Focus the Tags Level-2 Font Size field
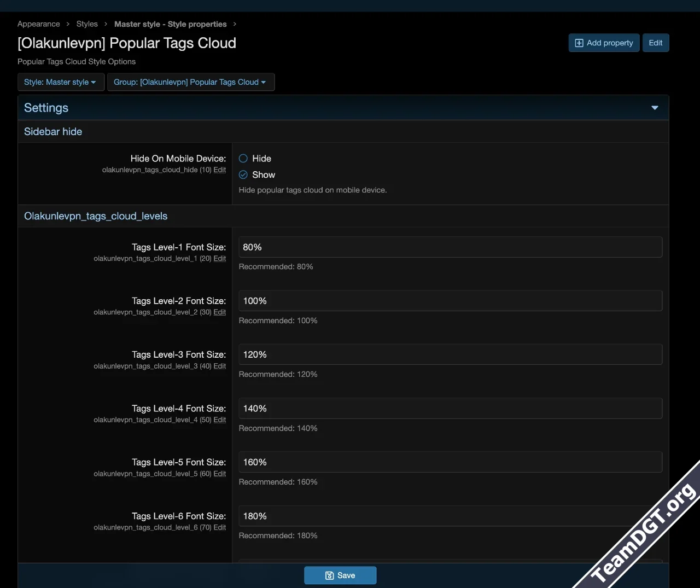700x588 pixels. tap(450, 301)
